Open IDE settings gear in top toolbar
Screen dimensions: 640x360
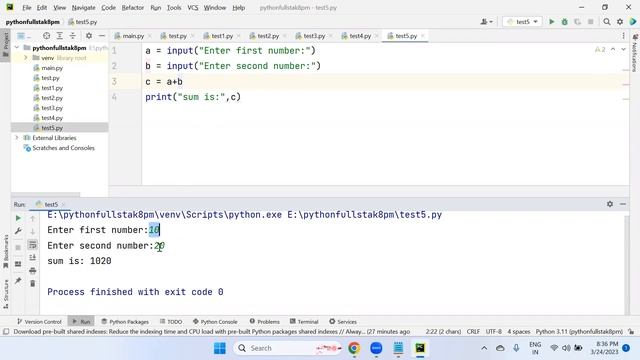tap(620, 22)
